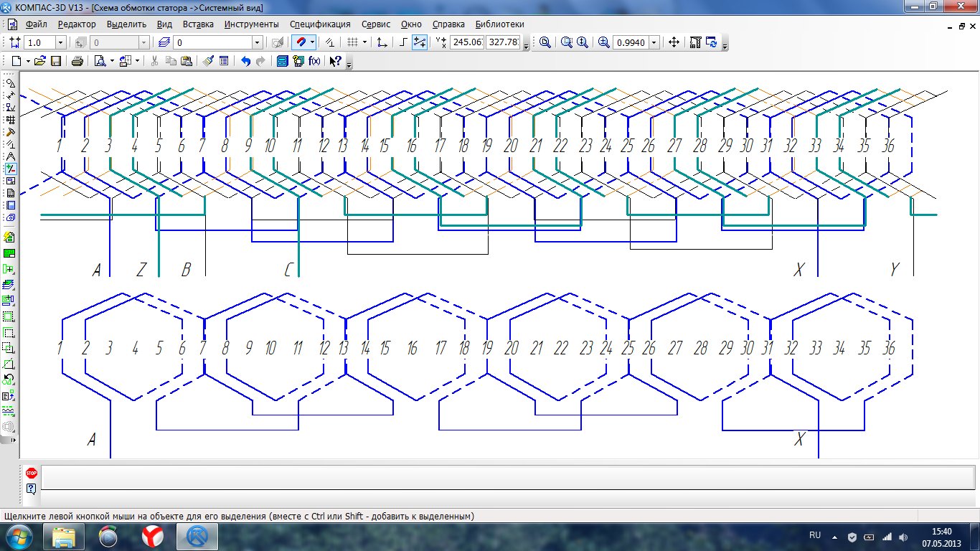The image size is (980, 551).
Task: Click the open file folder icon
Action: pos(40,61)
